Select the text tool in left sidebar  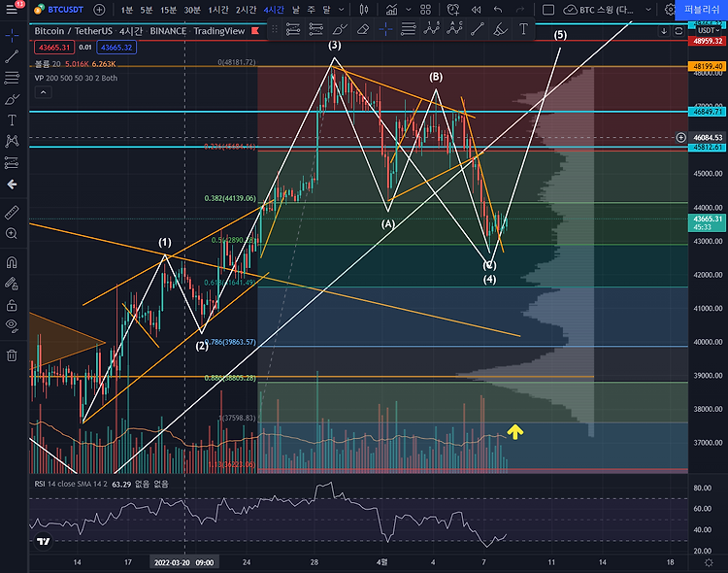pos(12,120)
